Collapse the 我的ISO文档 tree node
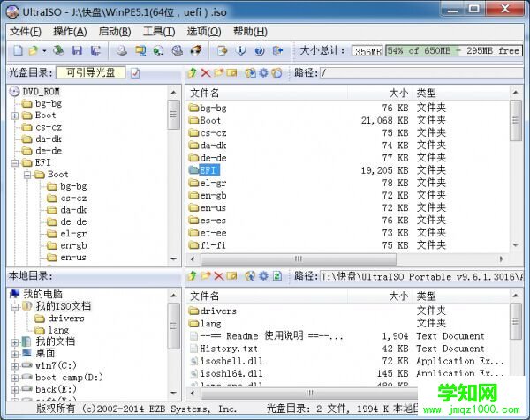This screenshot has width=530, height=420. [14, 306]
